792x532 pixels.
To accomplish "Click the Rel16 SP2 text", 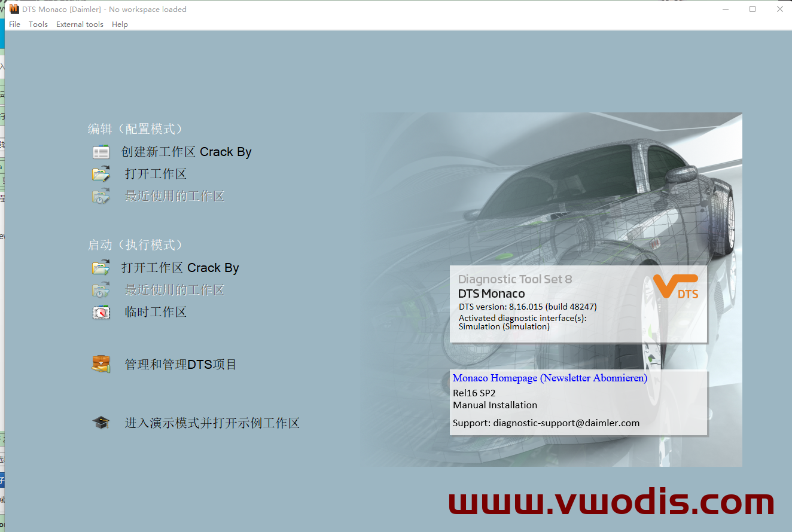I will (474, 393).
